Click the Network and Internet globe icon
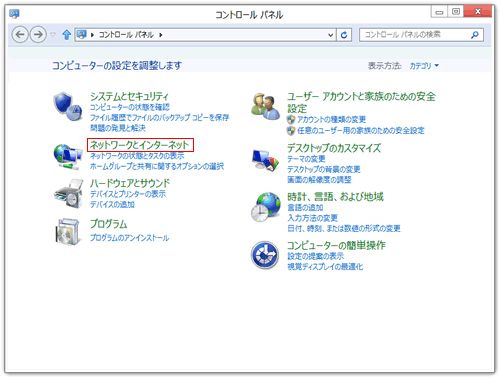This screenshot has width=500, height=378. [x=68, y=156]
